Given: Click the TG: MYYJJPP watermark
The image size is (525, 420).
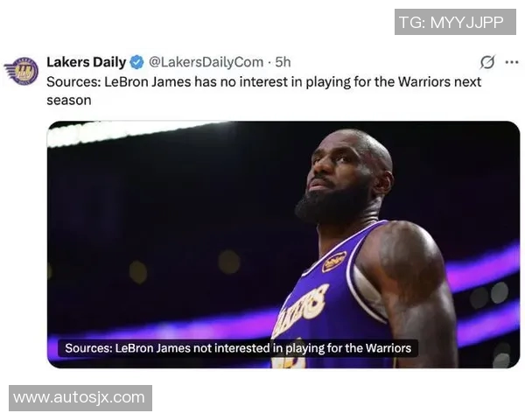Looking at the screenshot, I should click(x=455, y=22).
